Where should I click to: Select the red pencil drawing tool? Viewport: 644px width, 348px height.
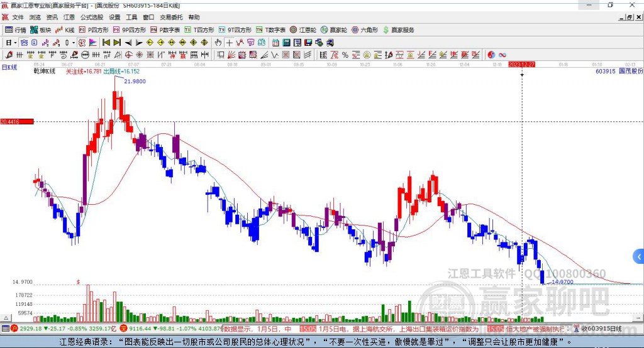(x=9, y=55)
